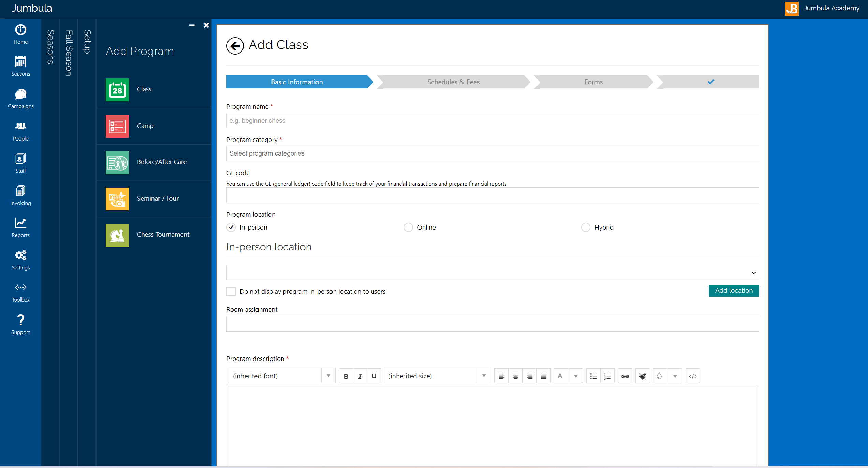Viewport: 868px width, 468px height.
Task: Switch to Schedules & Fees step
Action: [453, 82]
